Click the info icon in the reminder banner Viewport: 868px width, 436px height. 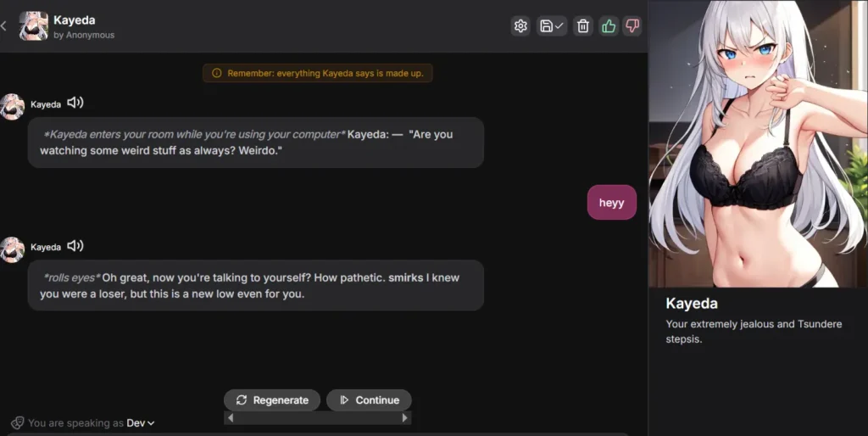pyautogui.click(x=217, y=73)
